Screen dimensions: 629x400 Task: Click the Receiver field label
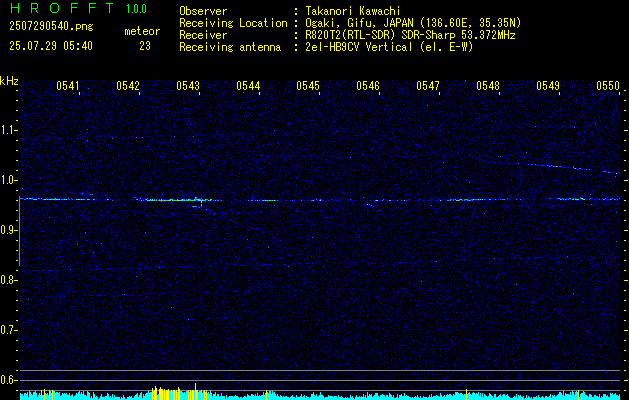coord(203,35)
